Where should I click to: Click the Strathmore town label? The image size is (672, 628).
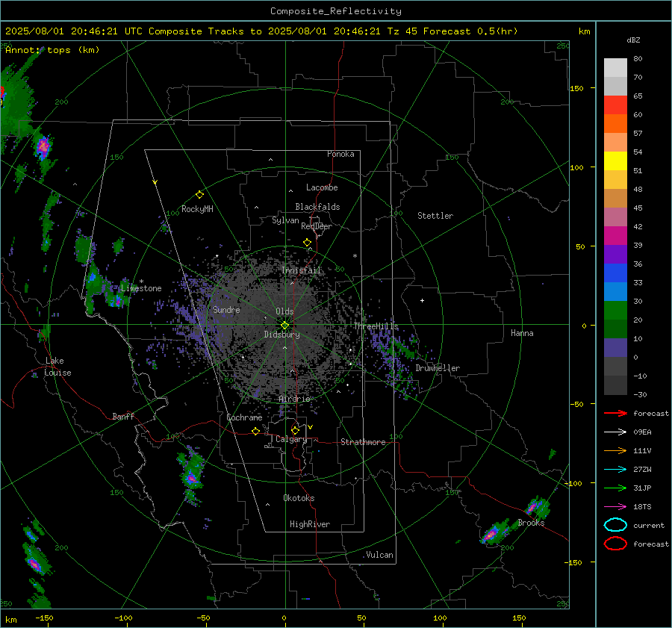pyautogui.click(x=363, y=442)
